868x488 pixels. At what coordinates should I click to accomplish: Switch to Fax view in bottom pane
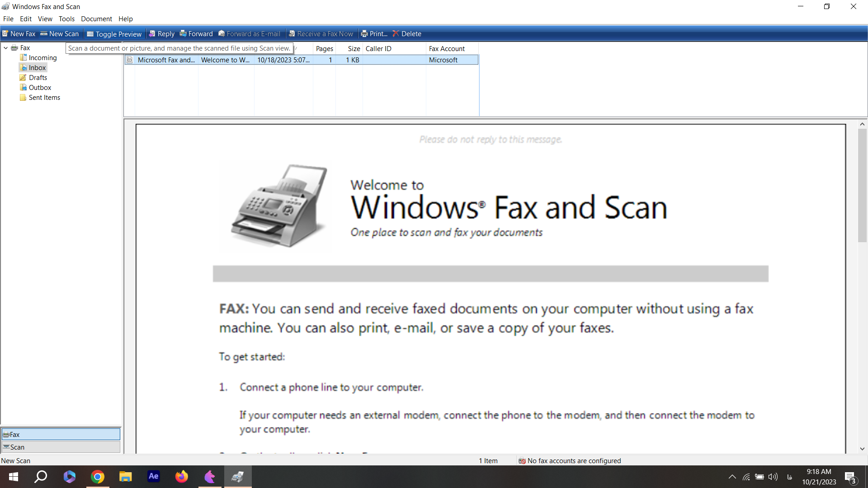point(61,434)
